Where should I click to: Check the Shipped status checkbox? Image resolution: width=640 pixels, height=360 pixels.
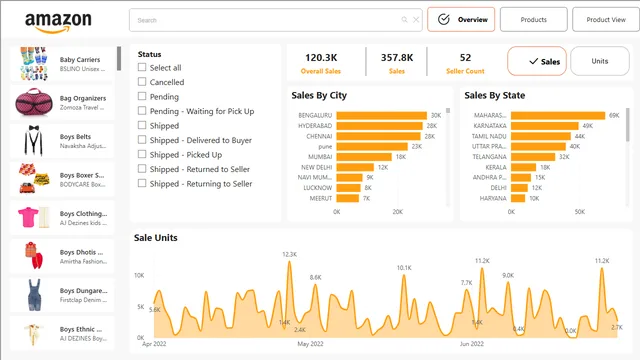[x=142, y=125]
